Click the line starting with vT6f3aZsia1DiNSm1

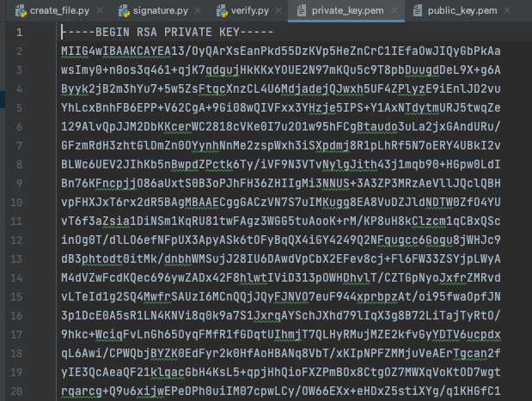point(280,222)
